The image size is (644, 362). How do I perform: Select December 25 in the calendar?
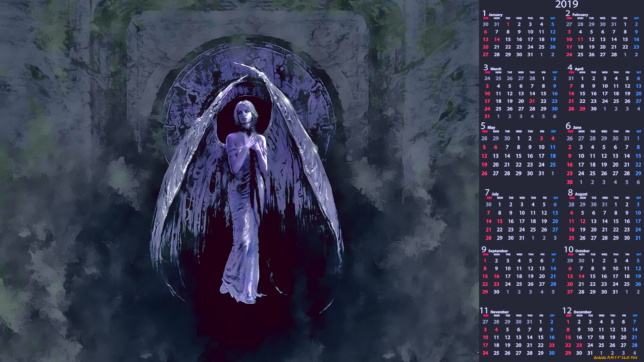pos(601,345)
